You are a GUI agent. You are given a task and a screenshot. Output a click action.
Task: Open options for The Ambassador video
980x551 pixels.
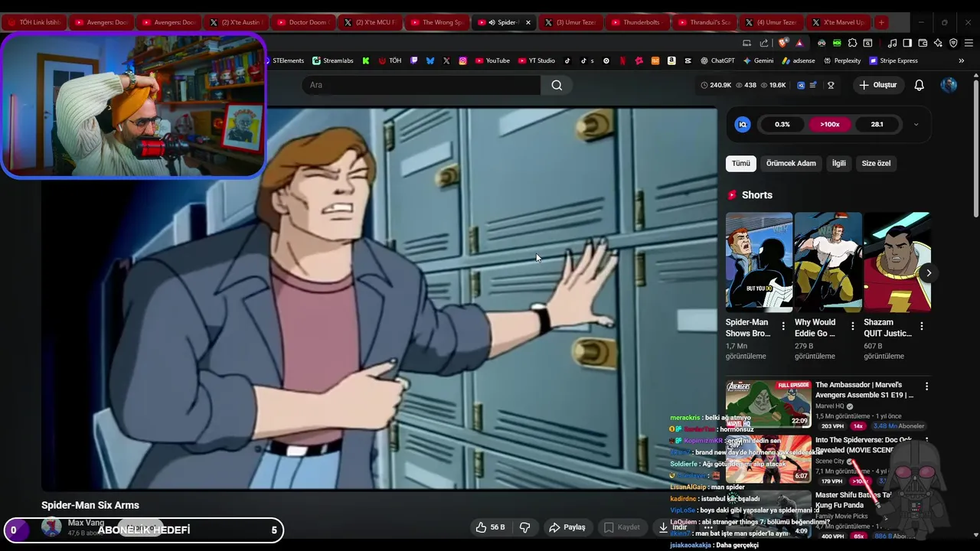[x=926, y=386]
